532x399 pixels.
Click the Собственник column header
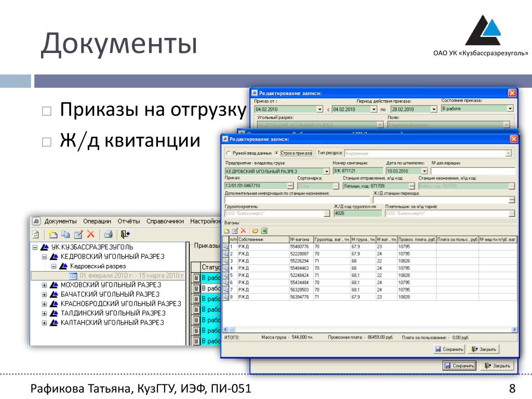point(263,240)
